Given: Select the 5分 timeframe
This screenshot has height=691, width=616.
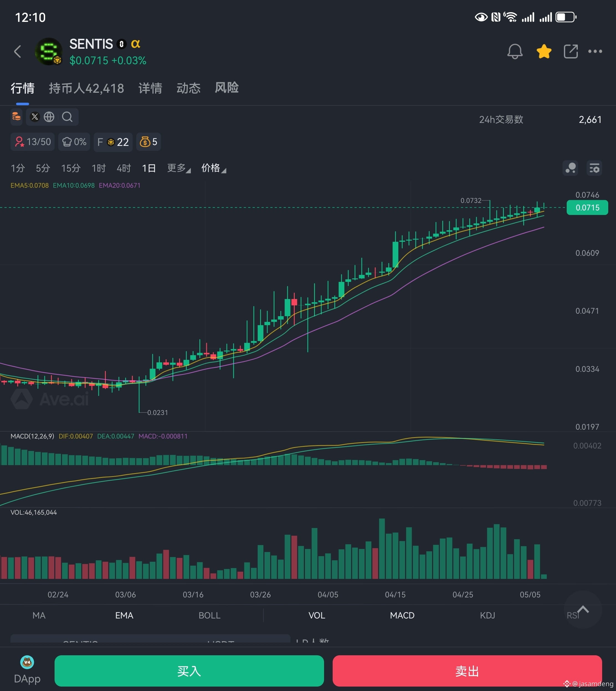Looking at the screenshot, I should [43, 168].
